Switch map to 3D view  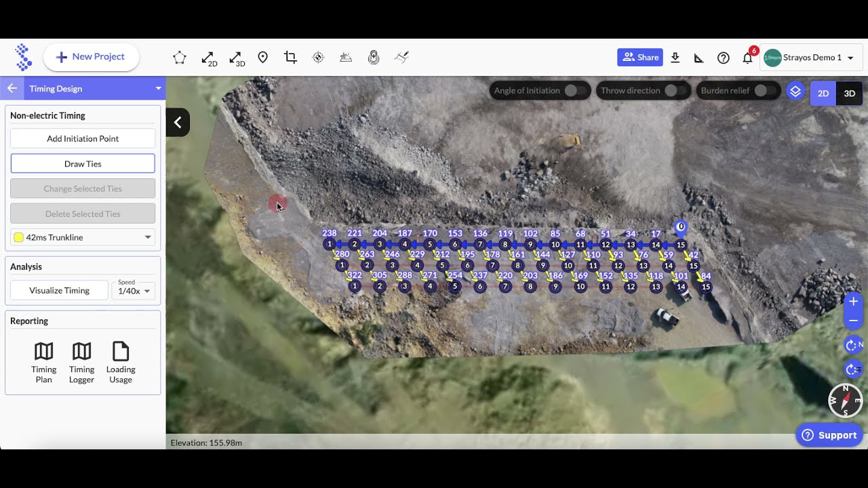point(849,94)
